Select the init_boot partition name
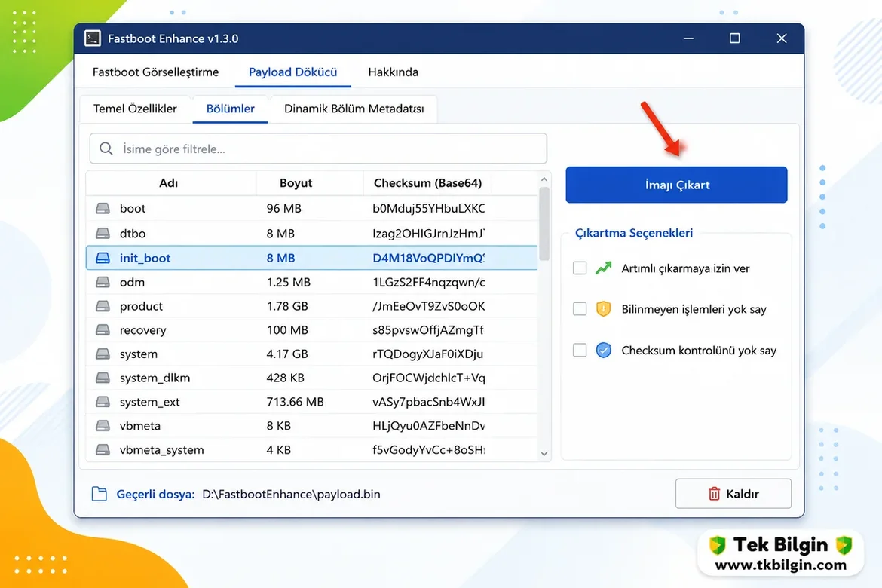 (145, 258)
